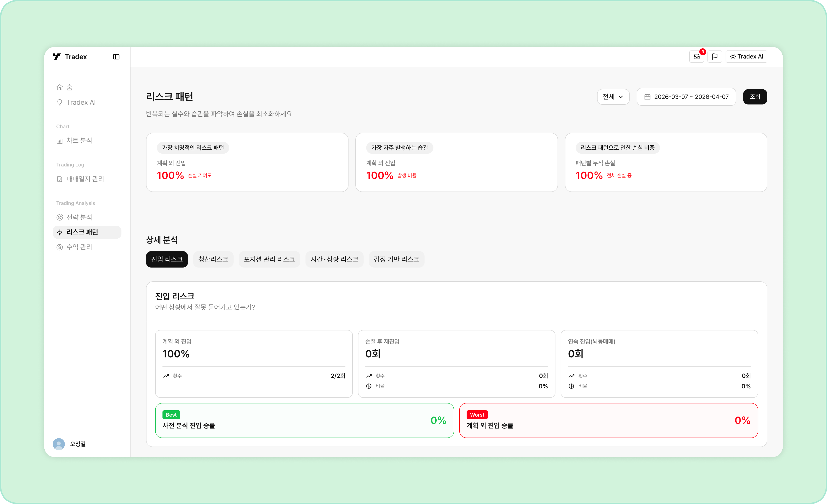Image resolution: width=827 pixels, height=504 pixels.
Task: Open 차트 분석 menu item
Action: (87, 140)
